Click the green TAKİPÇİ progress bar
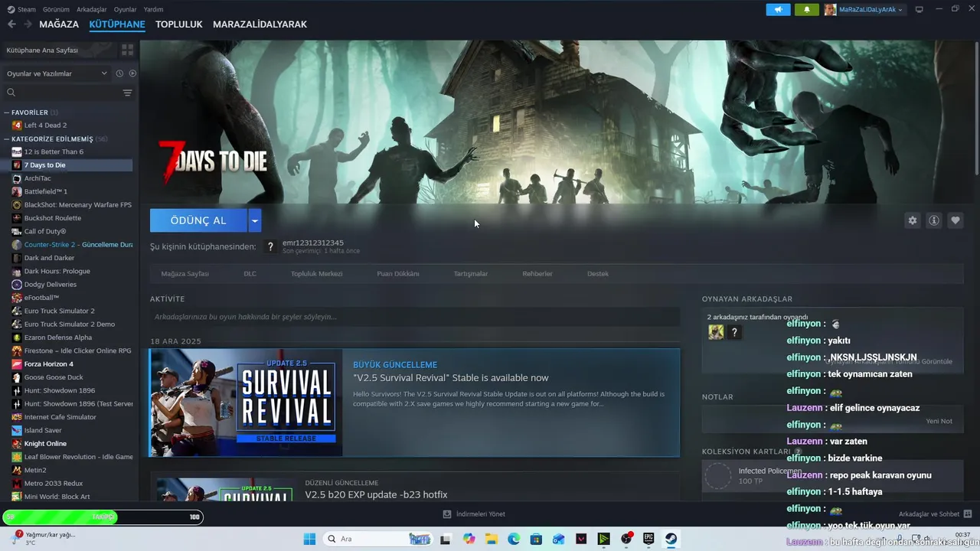Screen dimensions: 980x551 tap(103, 517)
